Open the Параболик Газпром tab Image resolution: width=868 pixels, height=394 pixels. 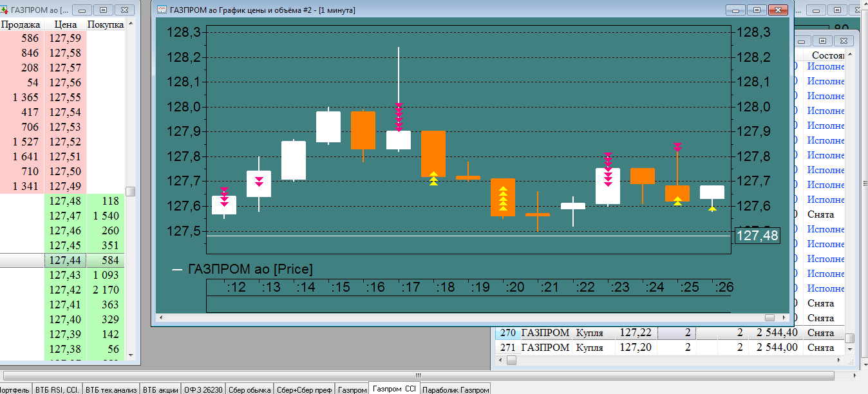pyautogui.click(x=455, y=389)
